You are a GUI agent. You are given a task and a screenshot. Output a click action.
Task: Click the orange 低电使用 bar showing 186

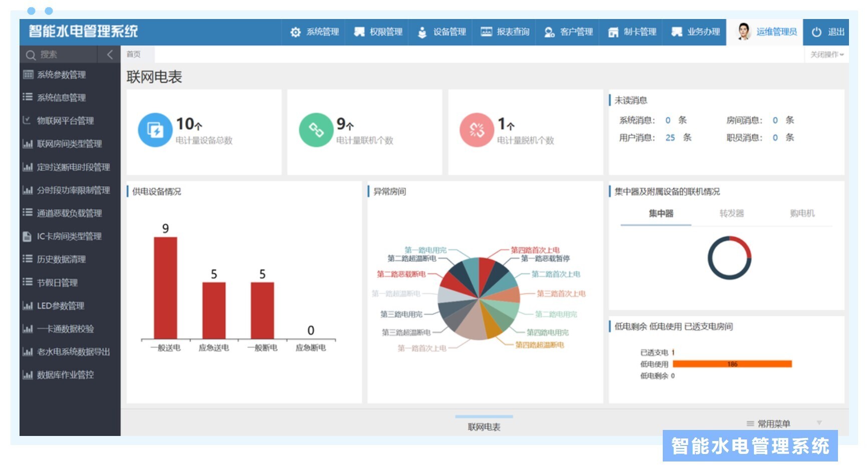point(732,364)
